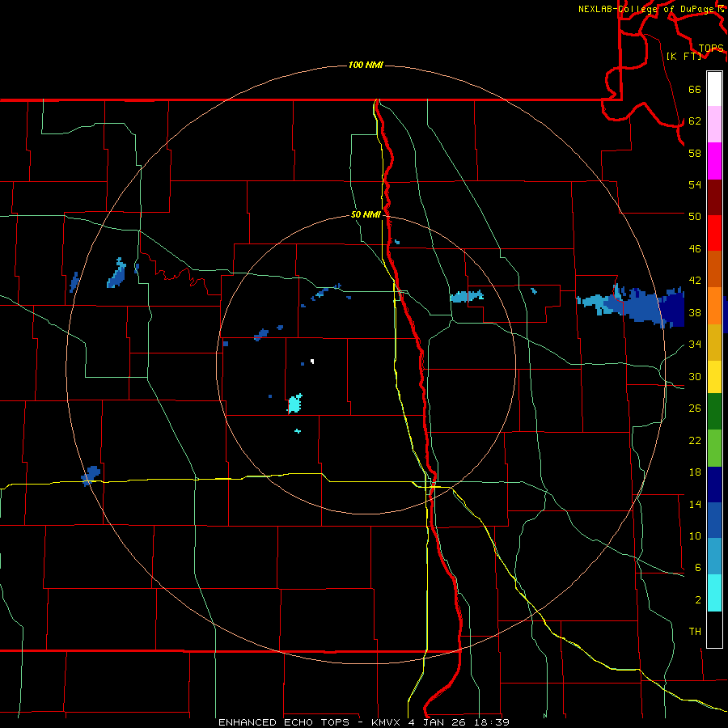The image size is (728, 728).
Task: Click the magenta legend color band
Action: pyautogui.click(x=714, y=161)
